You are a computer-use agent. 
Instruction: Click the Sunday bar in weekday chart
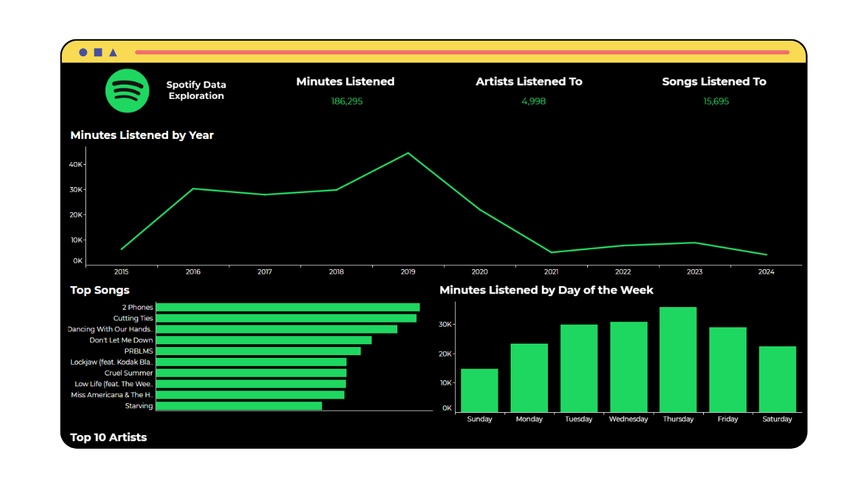[479, 390]
